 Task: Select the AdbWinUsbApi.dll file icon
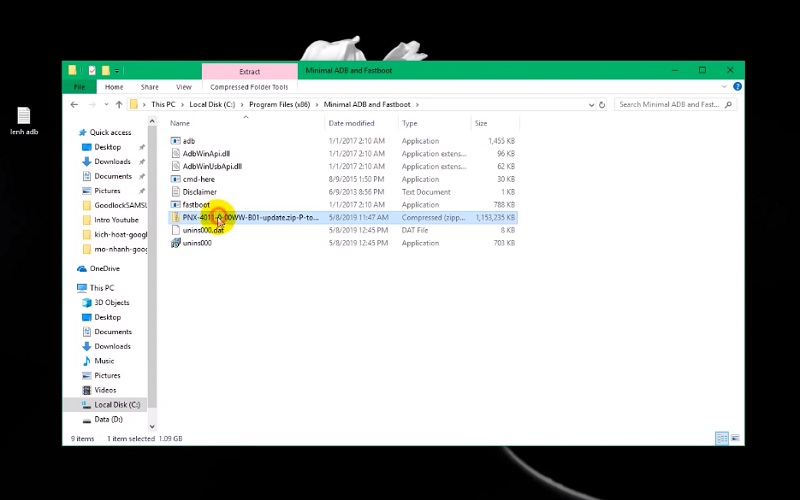coord(176,166)
